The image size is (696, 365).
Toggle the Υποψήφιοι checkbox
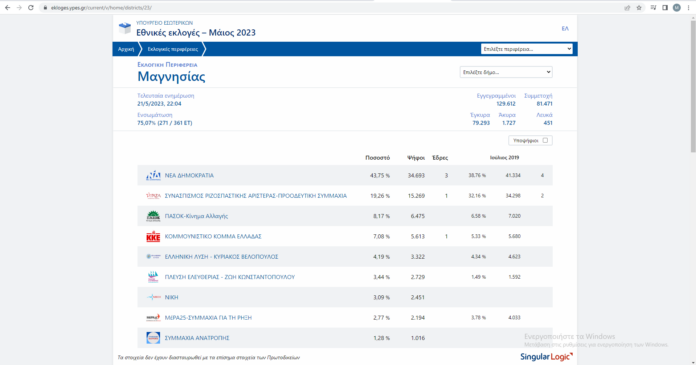coord(545,140)
